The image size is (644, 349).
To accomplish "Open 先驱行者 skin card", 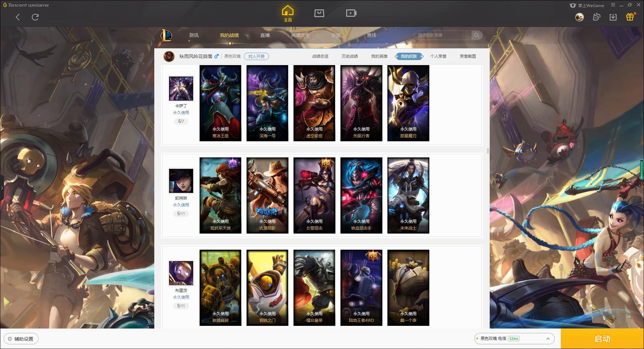I will tap(361, 103).
